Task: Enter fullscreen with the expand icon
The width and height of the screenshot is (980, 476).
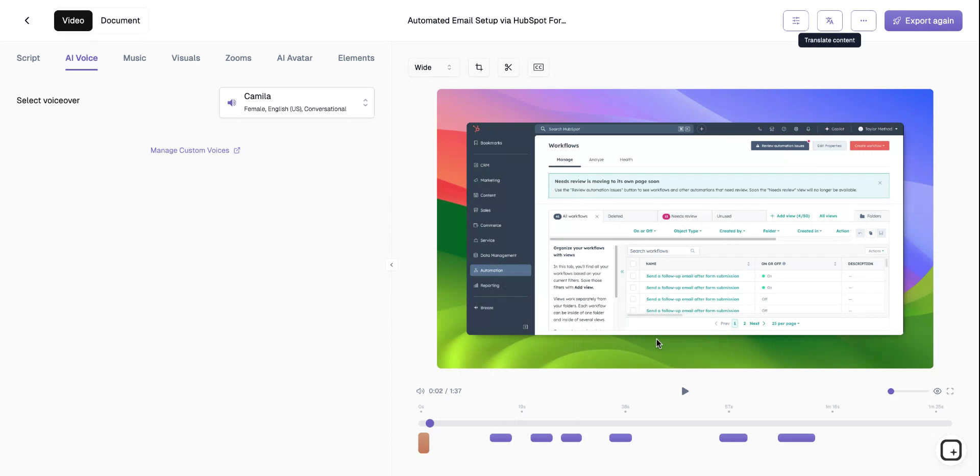Action: click(950, 391)
